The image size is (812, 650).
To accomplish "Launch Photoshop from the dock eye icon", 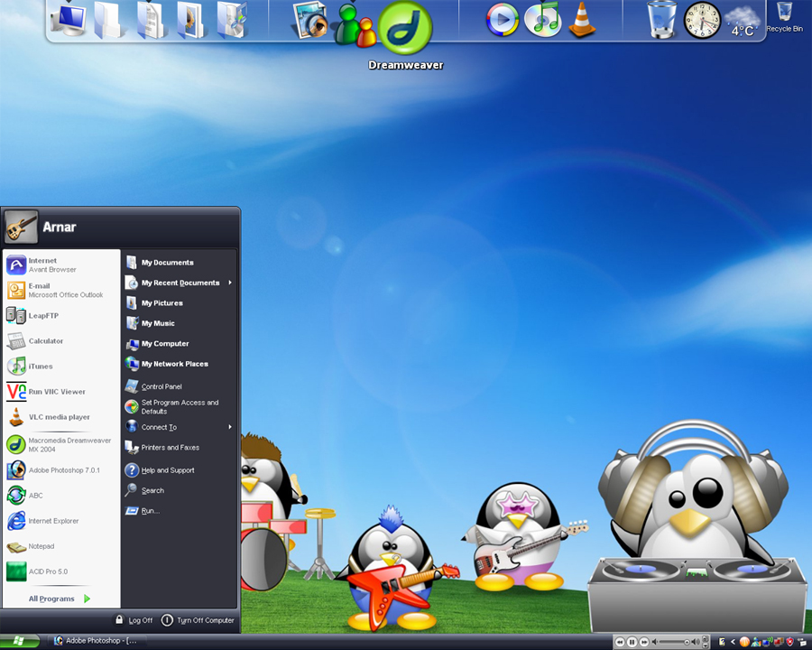I will (310, 21).
